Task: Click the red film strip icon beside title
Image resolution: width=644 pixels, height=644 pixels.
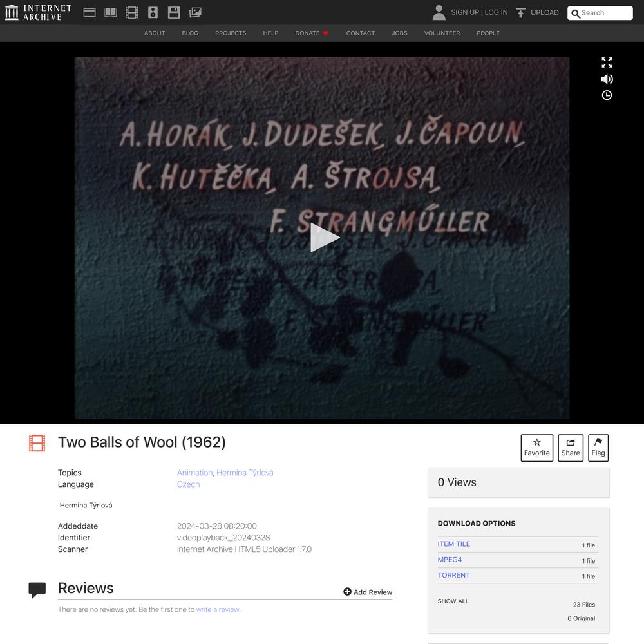Action: point(37,443)
